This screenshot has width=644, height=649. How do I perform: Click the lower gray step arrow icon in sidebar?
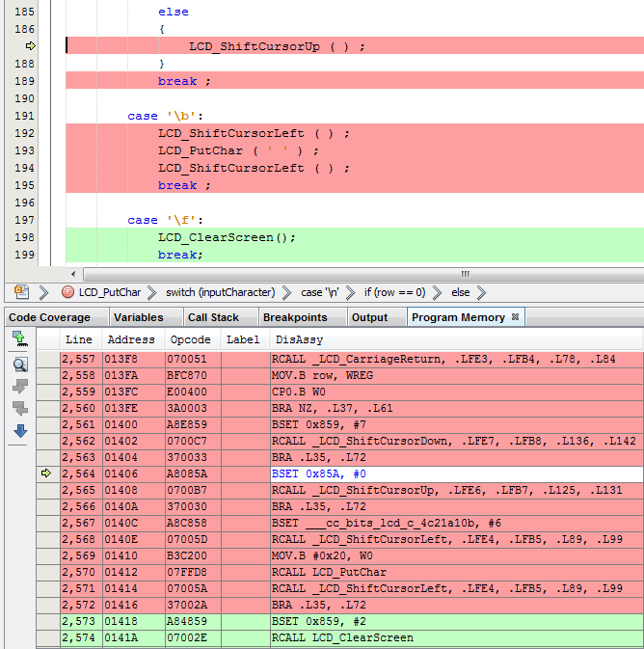pos(20,409)
